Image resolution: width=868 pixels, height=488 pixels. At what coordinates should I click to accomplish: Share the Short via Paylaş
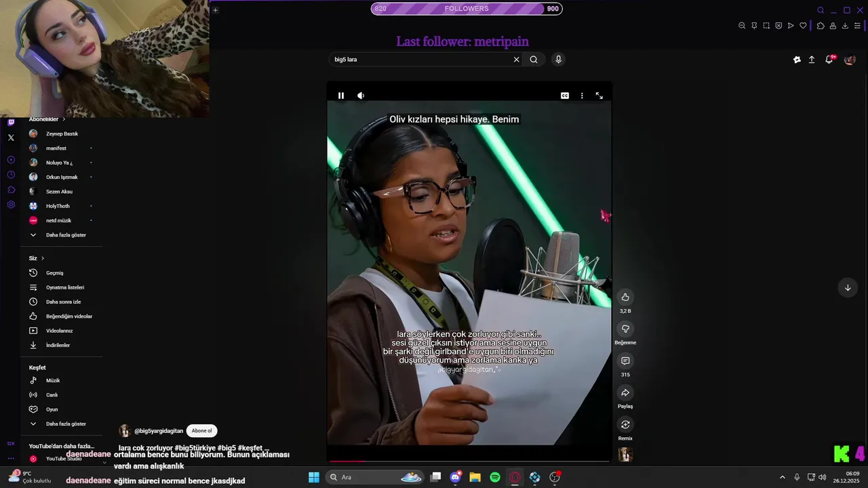pyautogui.click(x=625, y=392)
